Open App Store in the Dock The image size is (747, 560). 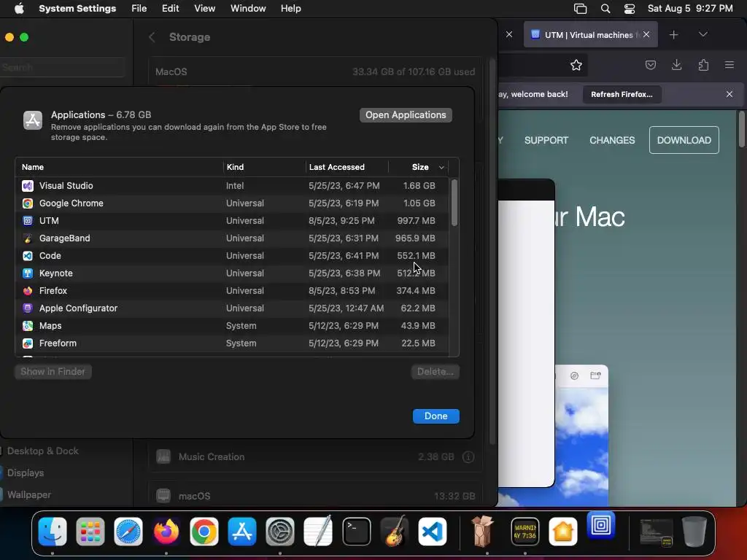[242, 532]
